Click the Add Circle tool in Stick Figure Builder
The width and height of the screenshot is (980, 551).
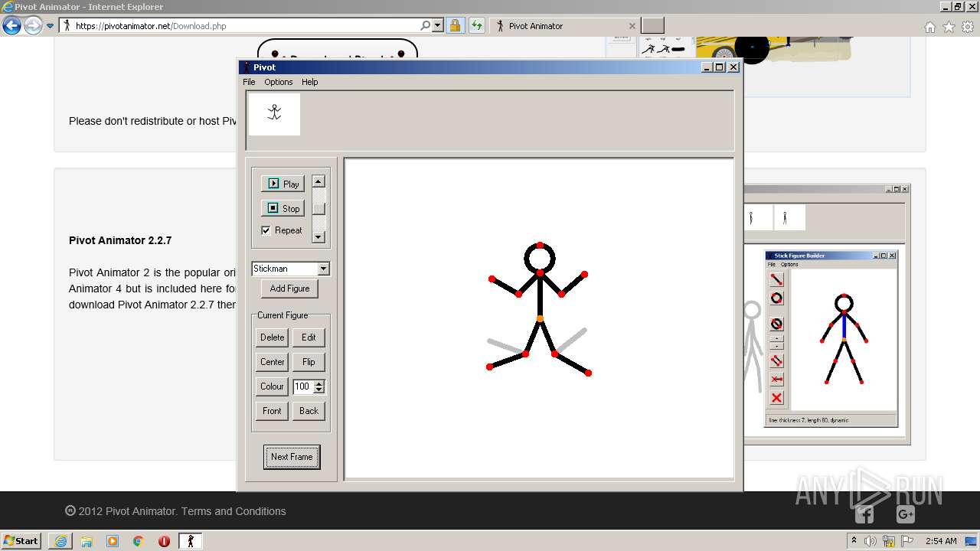776,298
